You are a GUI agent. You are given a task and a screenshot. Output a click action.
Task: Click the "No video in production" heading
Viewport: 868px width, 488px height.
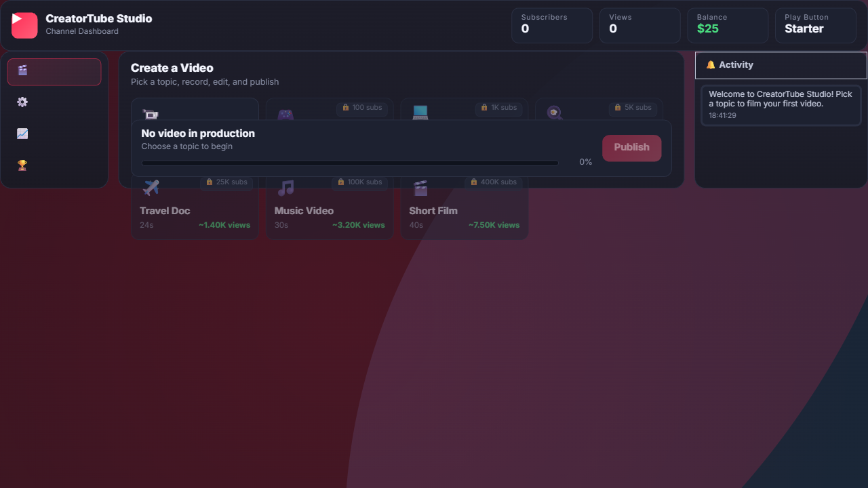tap(198, 134)
